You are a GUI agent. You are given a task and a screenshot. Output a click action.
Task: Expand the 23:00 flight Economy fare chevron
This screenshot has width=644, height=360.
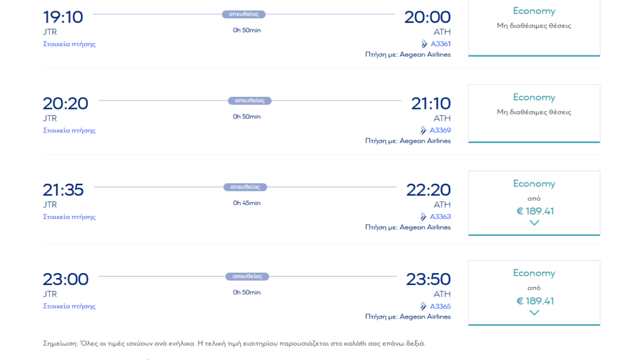point(534,313)
